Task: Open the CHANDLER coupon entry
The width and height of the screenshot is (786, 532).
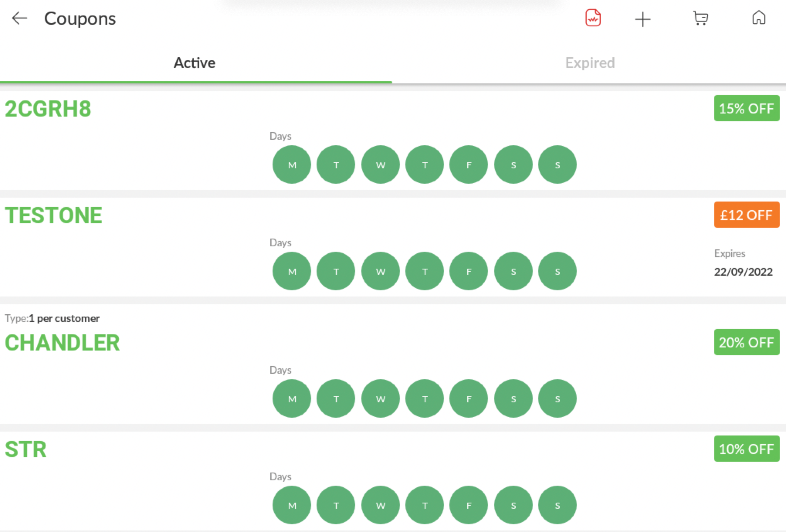Action: click(x=62, y=343)
